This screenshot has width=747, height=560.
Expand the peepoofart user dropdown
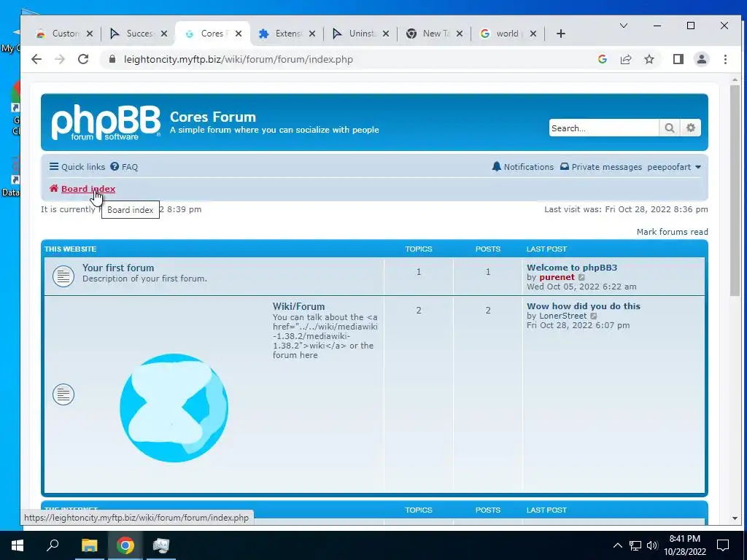[x=674, y=167]
